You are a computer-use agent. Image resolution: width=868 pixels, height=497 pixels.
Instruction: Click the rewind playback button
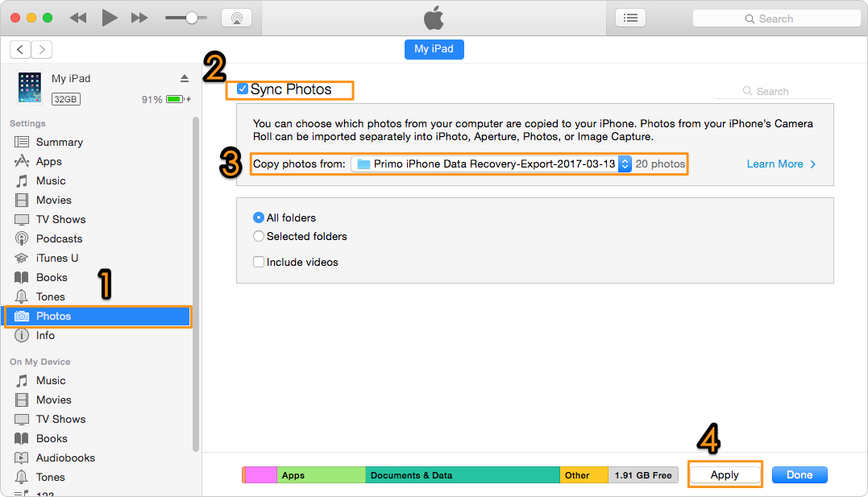tap(78, 19)
